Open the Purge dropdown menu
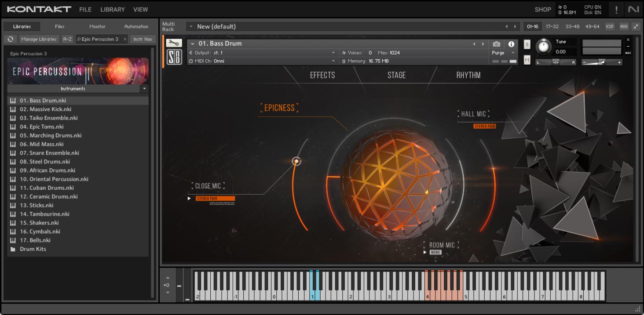This screenshot has height=315, width=644. [x=504, y=53]
